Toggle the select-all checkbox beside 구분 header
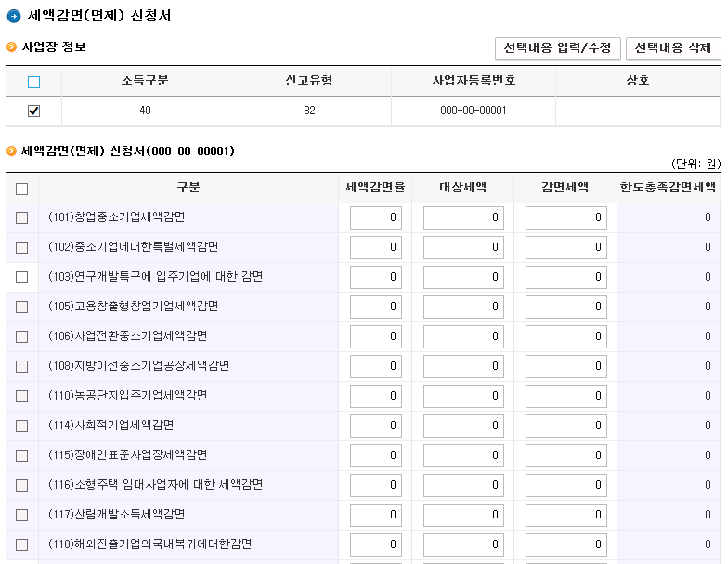Viewport: 728px width, 564px height. coord(22,190)
